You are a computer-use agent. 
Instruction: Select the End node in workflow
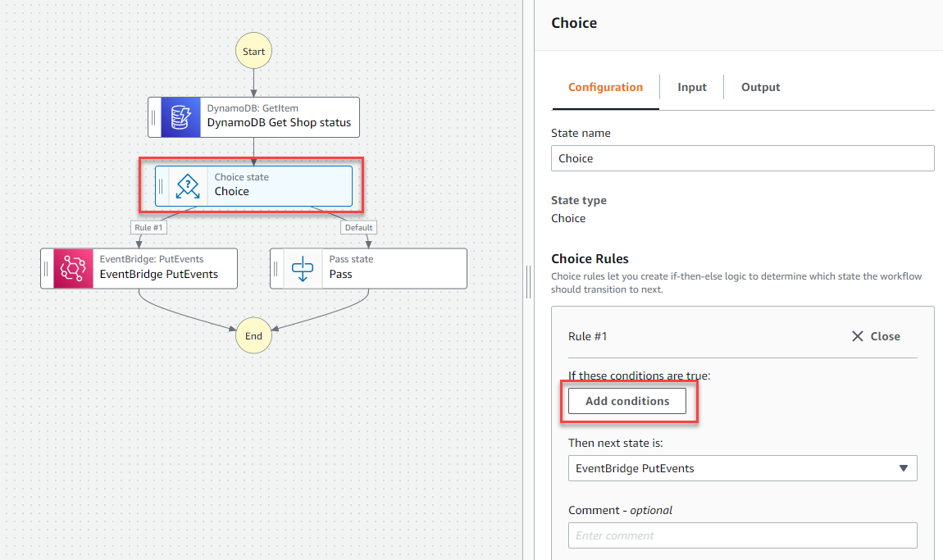coord(254,335)
